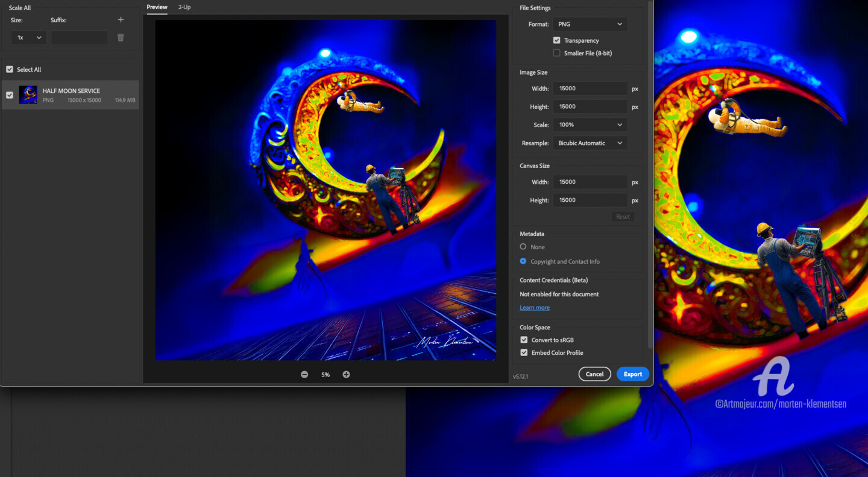This screenshot has height=477, width=868.
Task: Edit the Image Size Width field
Action: pos(590,89)
